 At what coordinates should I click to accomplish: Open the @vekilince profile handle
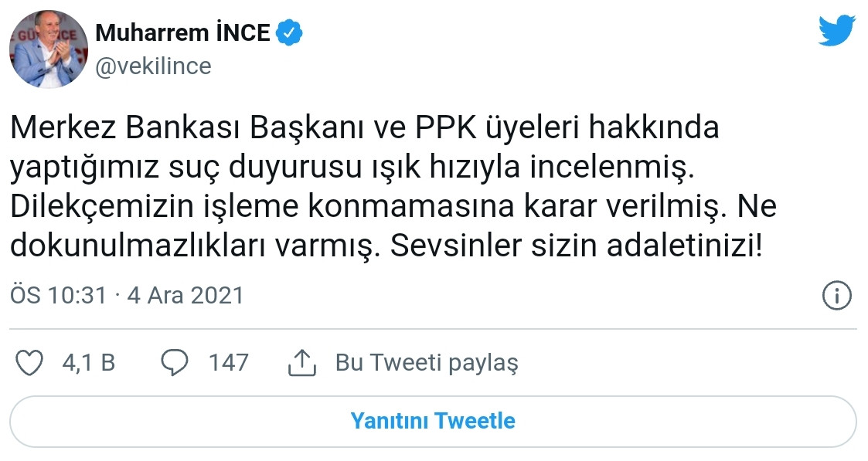[x=153, y=66]
